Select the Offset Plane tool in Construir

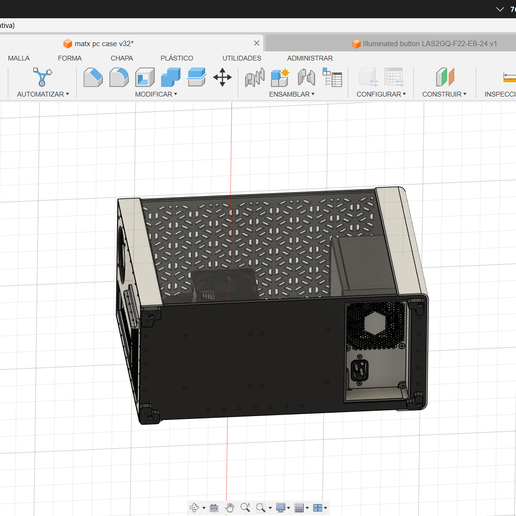coord(445,77)
